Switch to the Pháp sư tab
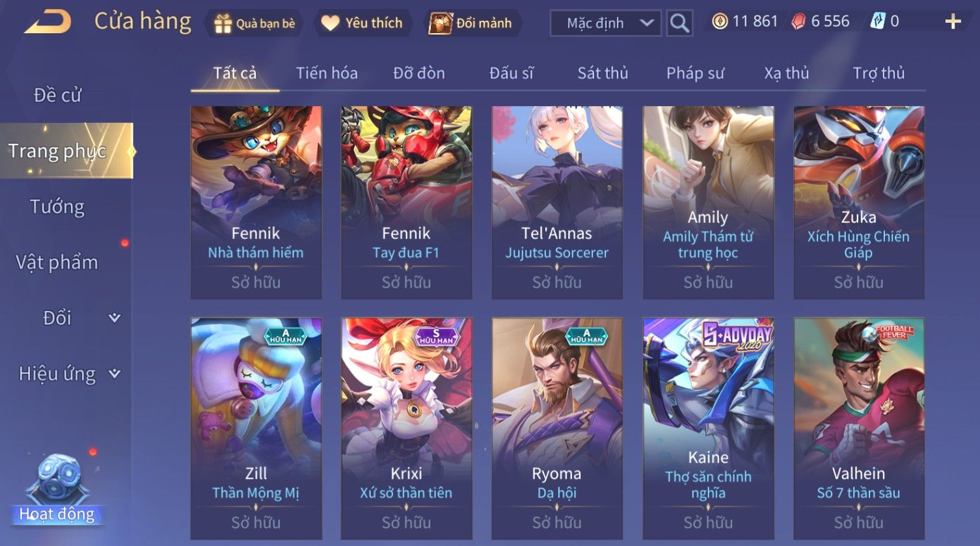The height and width of the screenshot is (546, 980). (695, 73)
